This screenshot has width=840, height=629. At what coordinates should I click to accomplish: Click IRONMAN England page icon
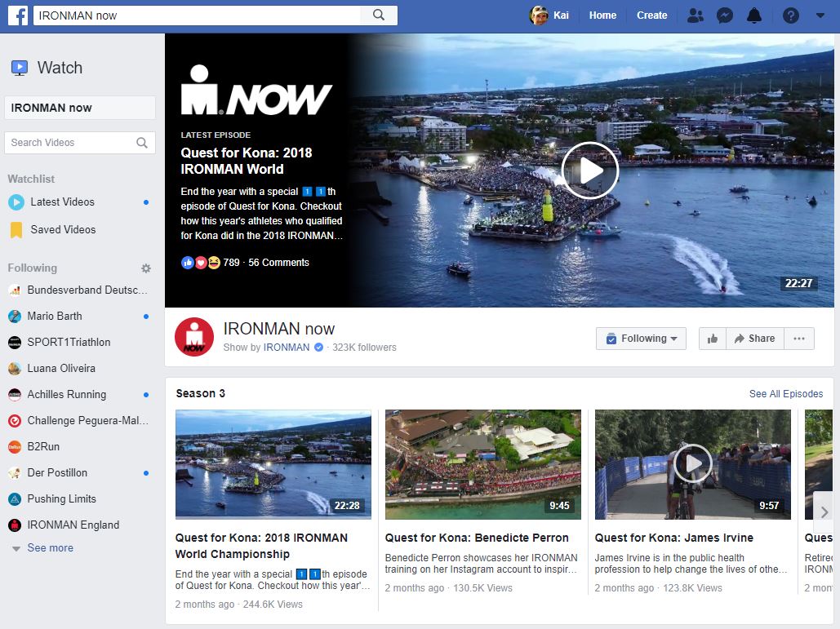click(x=15, y=525)
